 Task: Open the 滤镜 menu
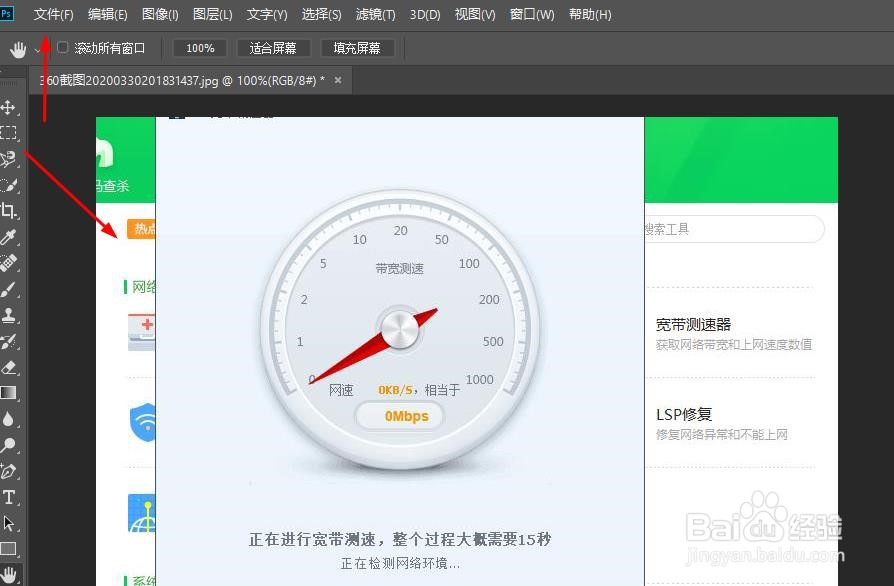375,14
